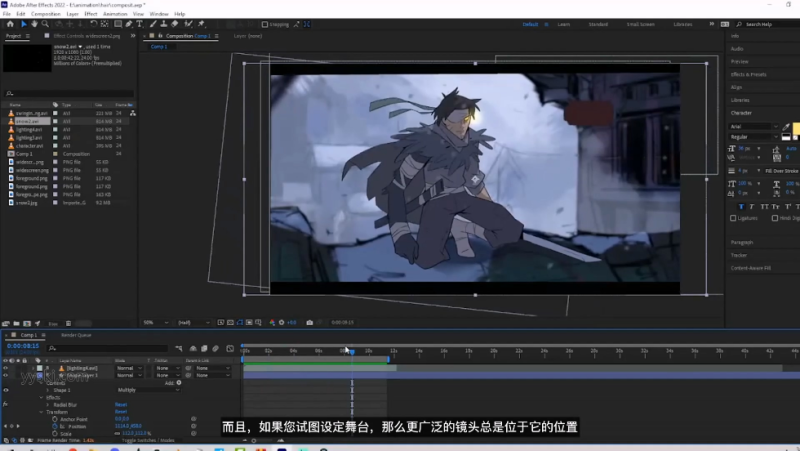This screenshot has height=451, width=800.
Task: Open the Graph Editor icon in timeline
Action: tap(230, 348)
